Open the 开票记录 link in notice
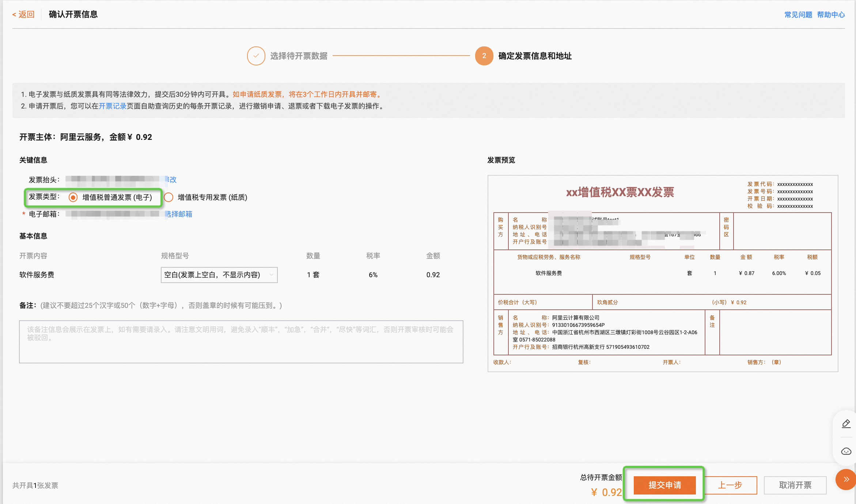 coord(113,106)
